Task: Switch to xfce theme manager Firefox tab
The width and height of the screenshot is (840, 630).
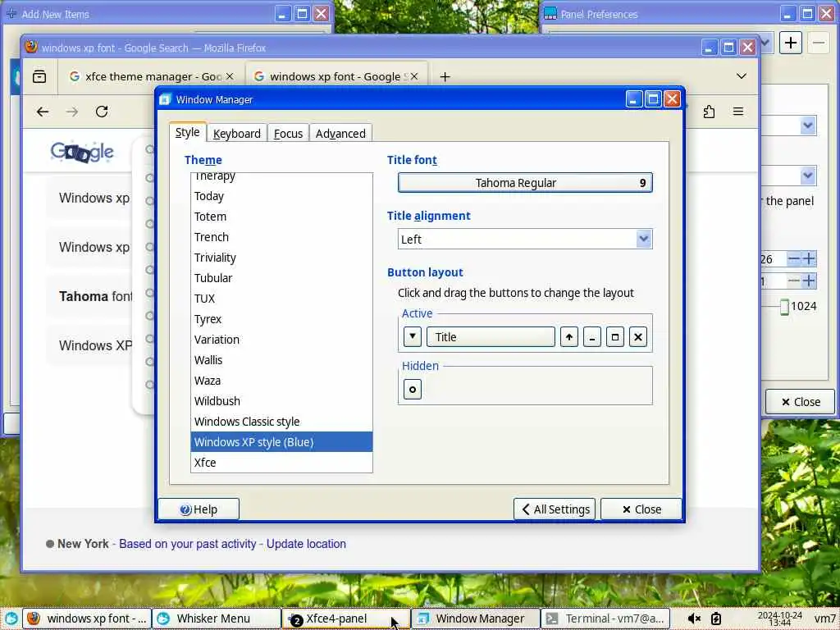Action: coord(150,76)
